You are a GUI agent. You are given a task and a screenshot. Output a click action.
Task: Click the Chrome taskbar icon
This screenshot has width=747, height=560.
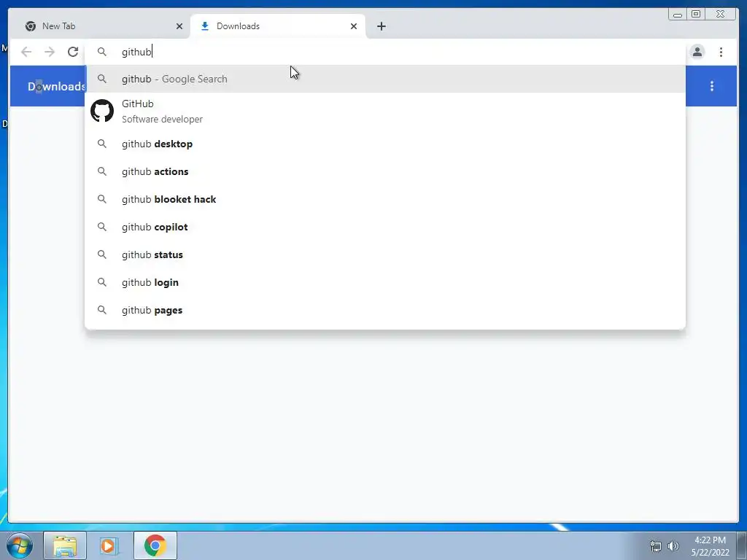[x=155, y=545]
